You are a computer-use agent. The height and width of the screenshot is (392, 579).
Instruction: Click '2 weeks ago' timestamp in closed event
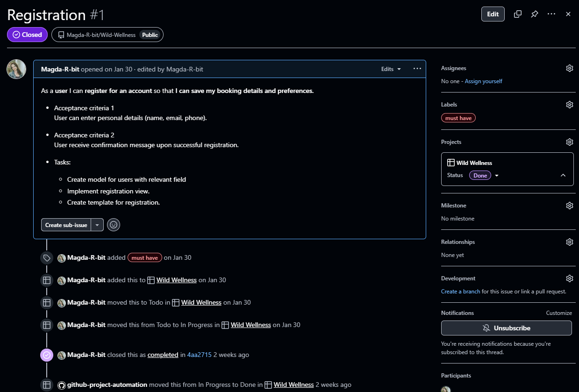tap(231, 355)
